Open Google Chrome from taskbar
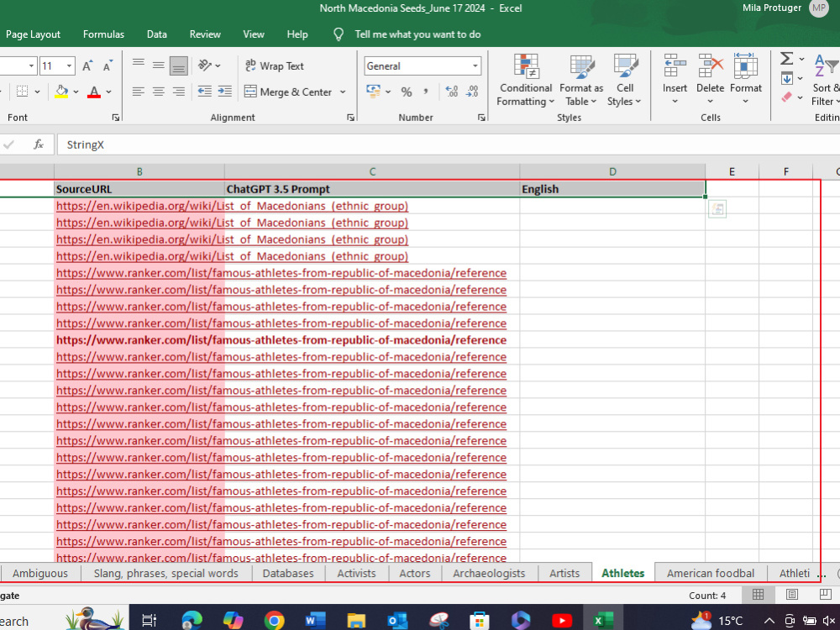 pos(275,621)
